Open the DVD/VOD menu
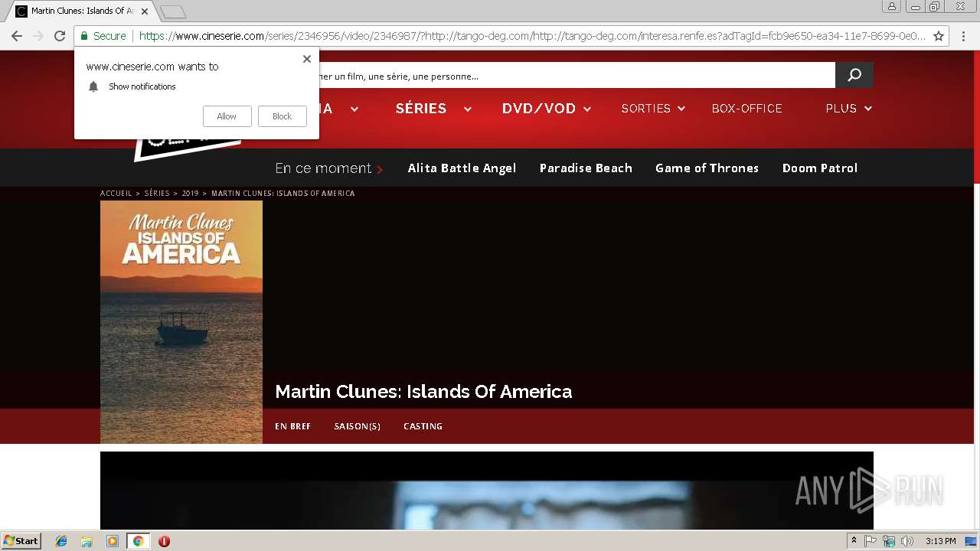 point(539,109)
